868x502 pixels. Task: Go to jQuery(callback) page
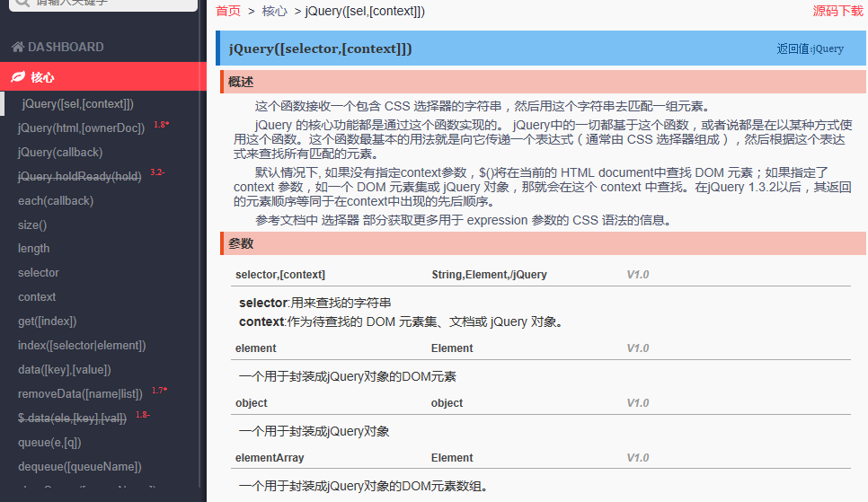click(60, 153)
